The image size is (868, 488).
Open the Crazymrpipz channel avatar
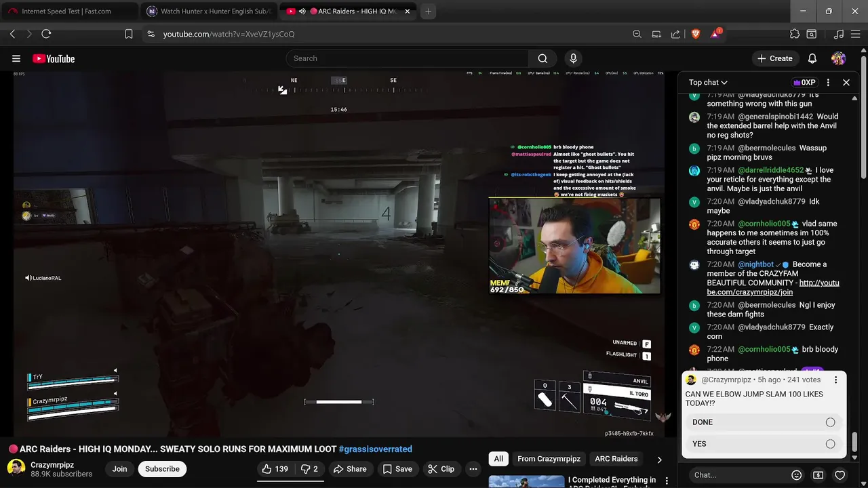[x=16, y=468]
